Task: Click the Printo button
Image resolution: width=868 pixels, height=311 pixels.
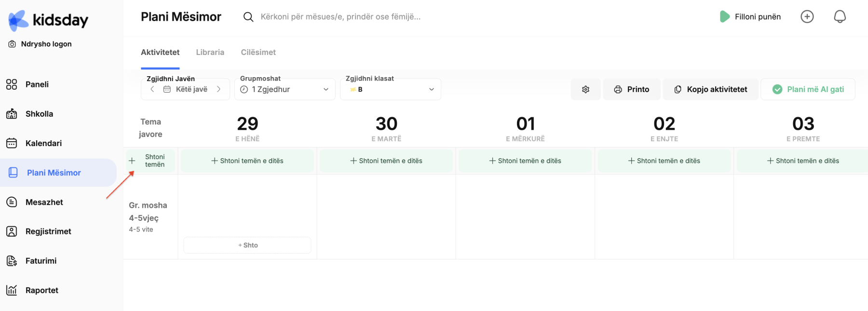Action: click(x=631, y=90)
